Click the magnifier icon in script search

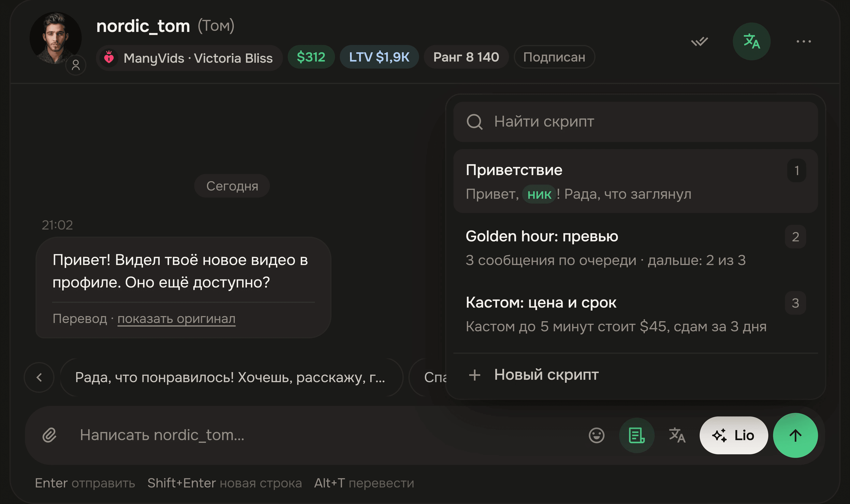pos(474,122)
